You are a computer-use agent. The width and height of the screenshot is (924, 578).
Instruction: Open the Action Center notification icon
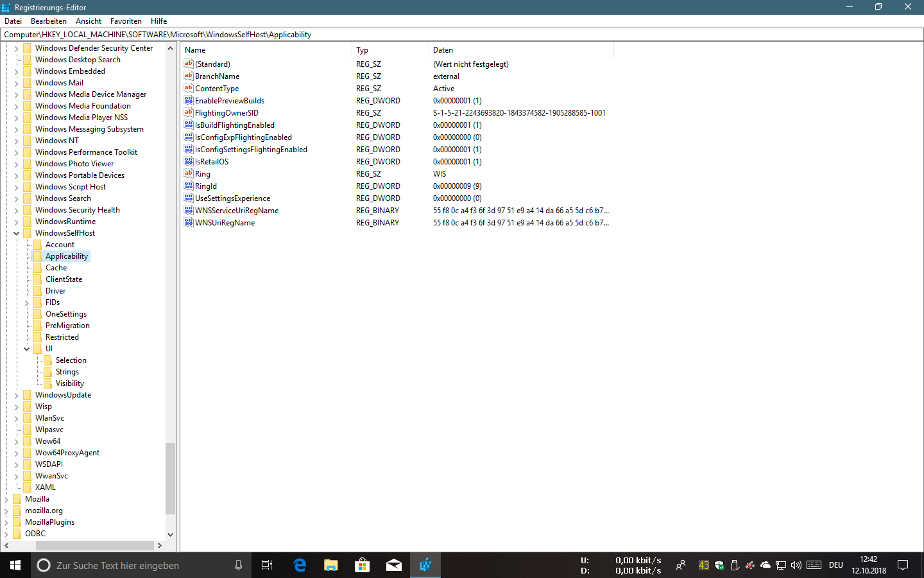[903, 565]
